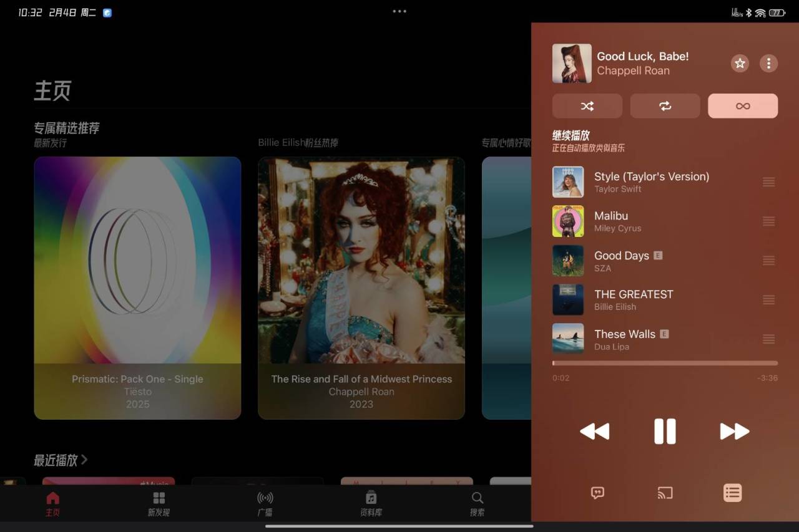Open the Wi-Fi status icon
This screenshot has height=532, width=799.
(x=760, y=12)
